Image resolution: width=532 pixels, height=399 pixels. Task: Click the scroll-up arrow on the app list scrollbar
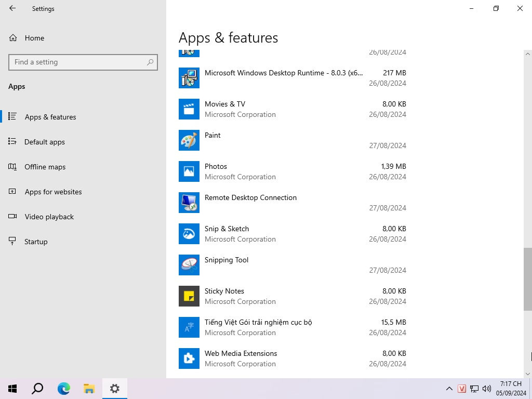(x=528, y=54)
